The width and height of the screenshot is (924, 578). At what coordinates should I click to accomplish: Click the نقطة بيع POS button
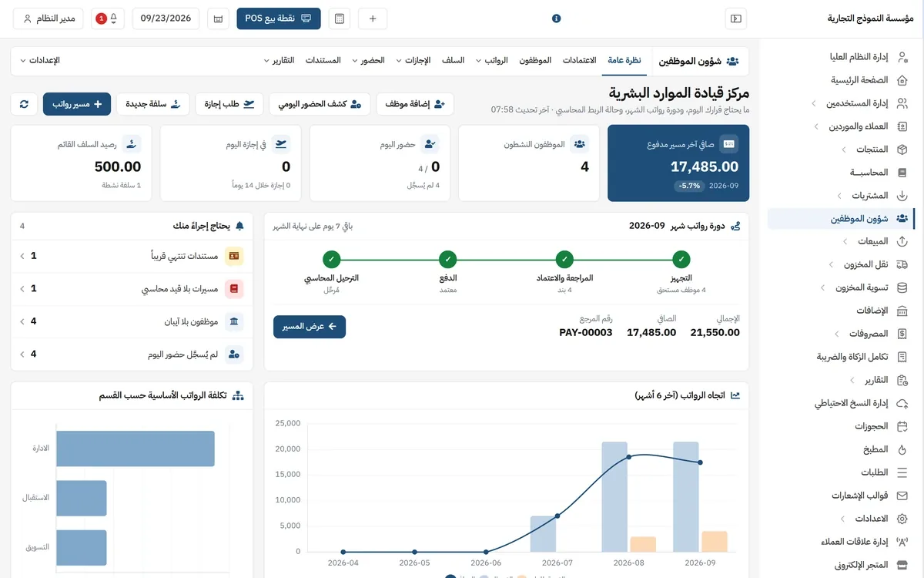(279, 18)
